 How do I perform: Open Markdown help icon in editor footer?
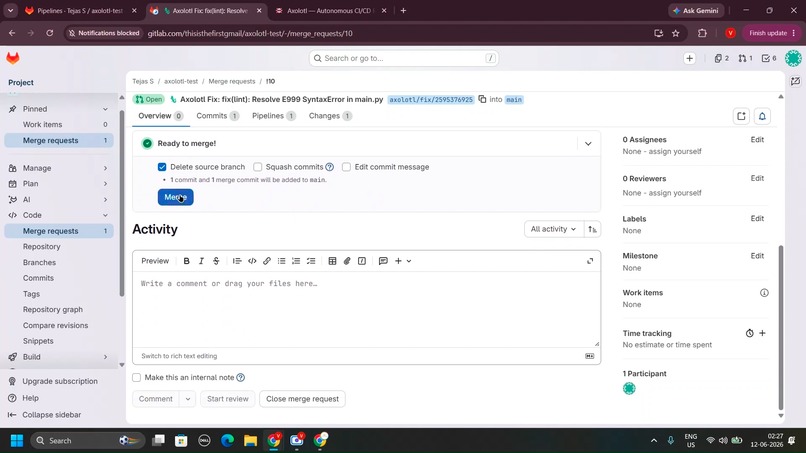(590, 356)
